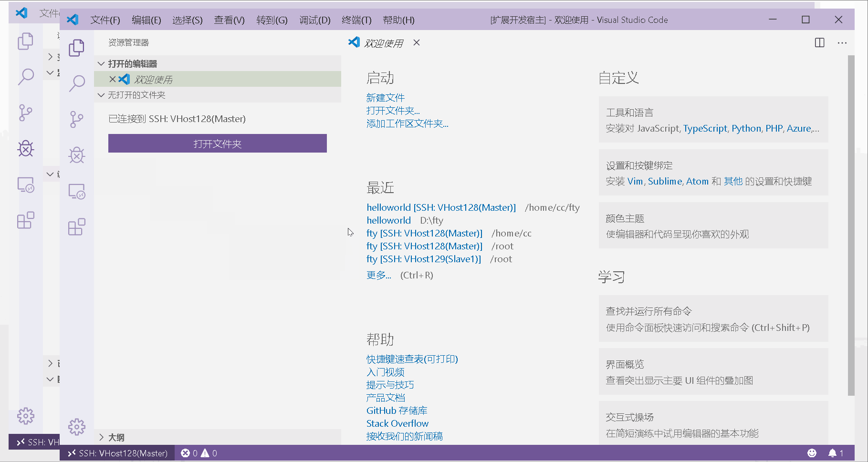The image size is (868, 462).
Task: Click the 更多... recent link
Action: click(x=379, y=275)
